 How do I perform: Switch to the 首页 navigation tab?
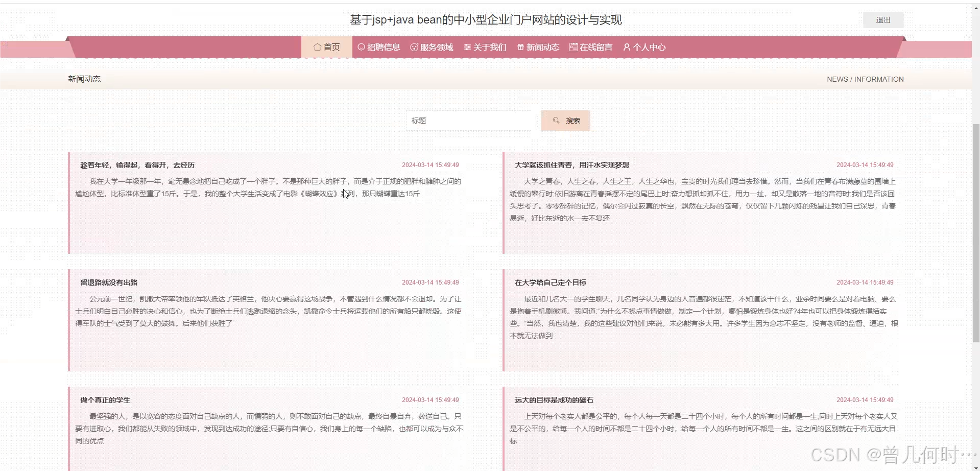331,46
